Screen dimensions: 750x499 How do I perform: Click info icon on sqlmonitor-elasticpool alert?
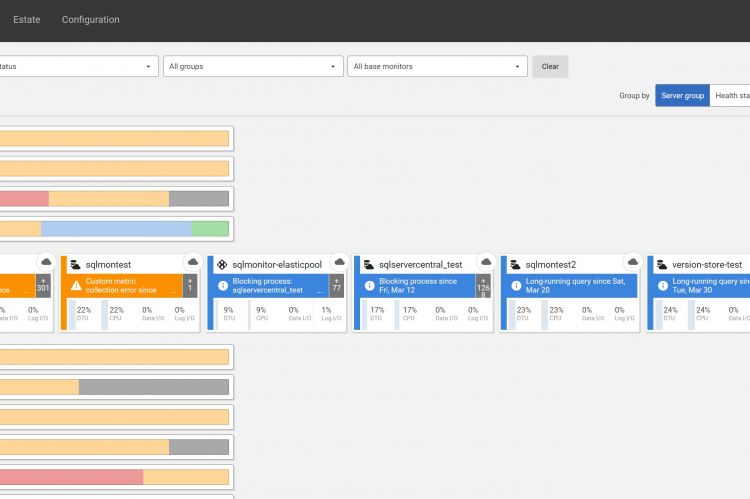(x=223, y=286)
